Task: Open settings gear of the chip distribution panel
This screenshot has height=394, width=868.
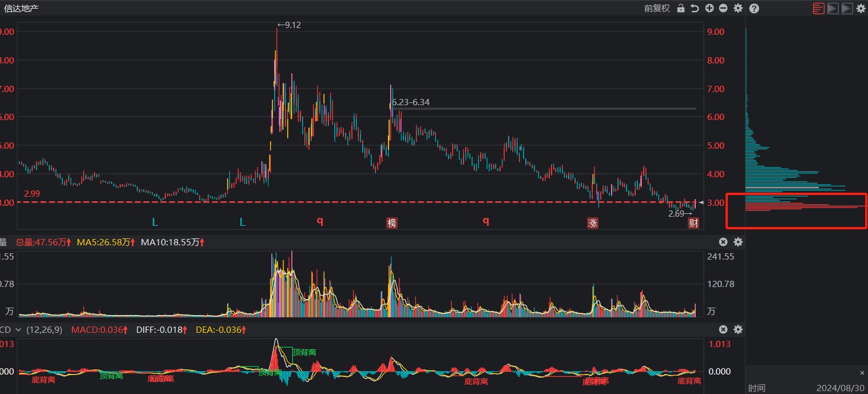Action: (861, 8)
